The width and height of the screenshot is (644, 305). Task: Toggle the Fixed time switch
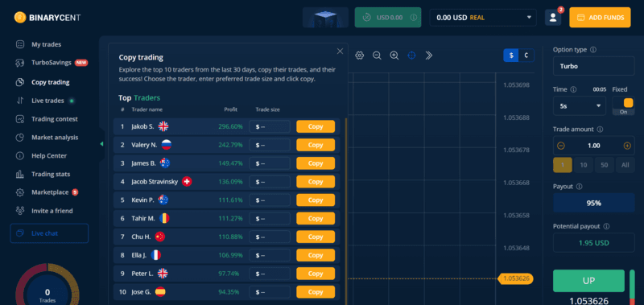[623, 106]
